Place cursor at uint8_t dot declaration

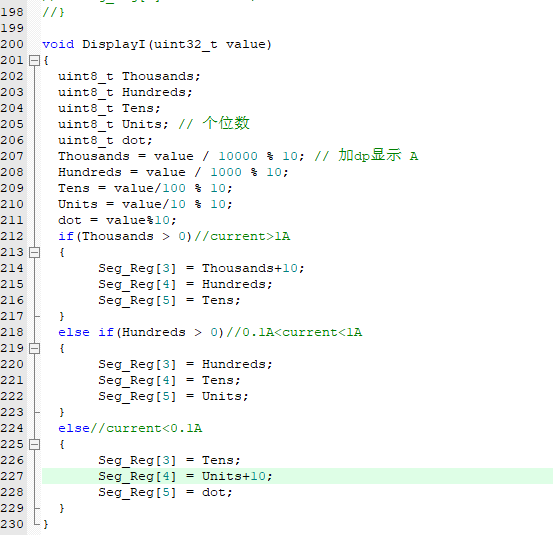tap(105, 140)
